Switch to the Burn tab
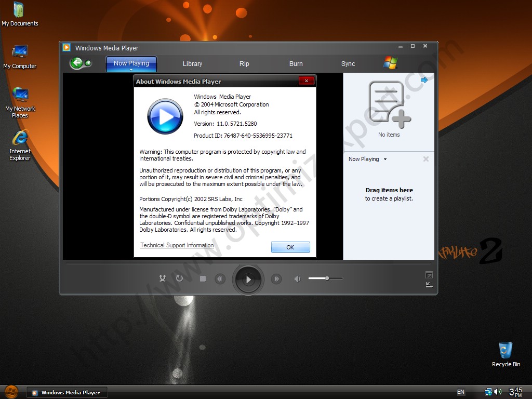Viewport: 532px width, 399px height. pyautogui.click(x=296, y=64)
